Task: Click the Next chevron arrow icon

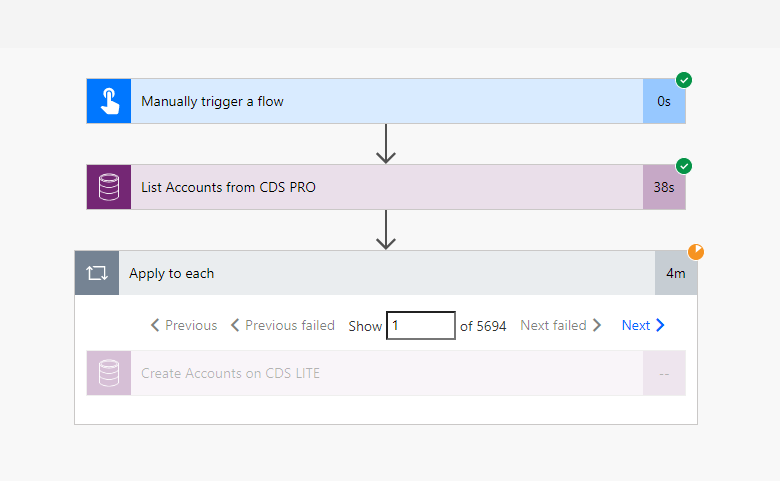Action: (x=661, y=325)
